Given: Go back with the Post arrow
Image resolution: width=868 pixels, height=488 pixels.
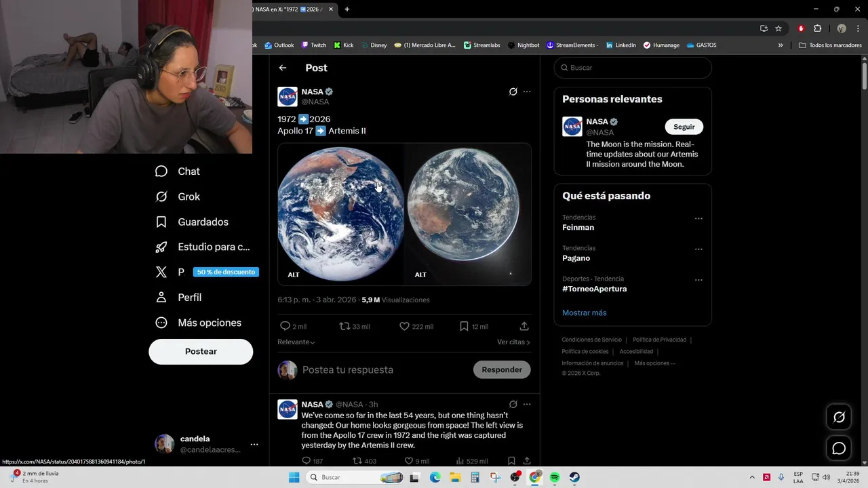Looking at the screenshot, I should tap(283, 68).
